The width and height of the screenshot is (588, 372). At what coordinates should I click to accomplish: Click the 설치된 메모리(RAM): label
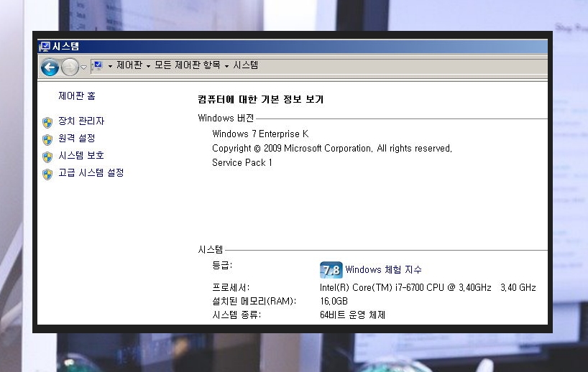[x=254, y=301]
